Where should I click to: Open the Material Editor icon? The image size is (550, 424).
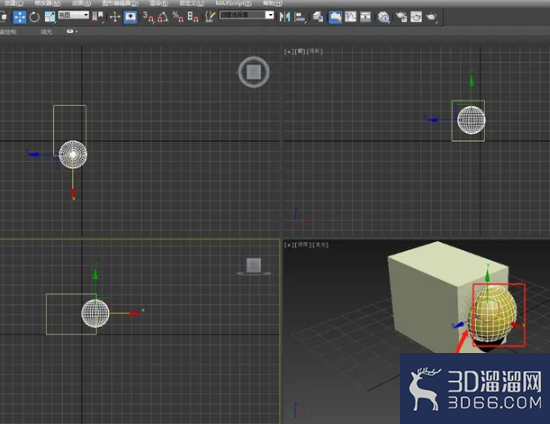[383, 17]
